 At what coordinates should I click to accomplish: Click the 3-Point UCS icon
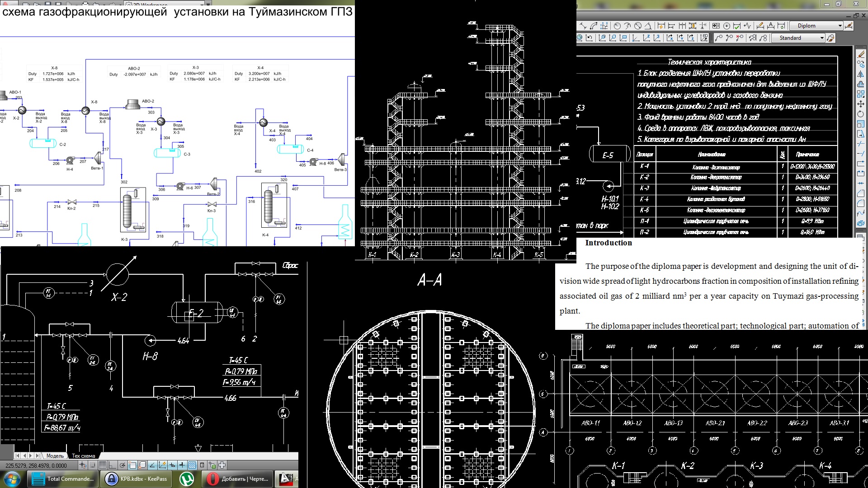[x=656, y=38]
